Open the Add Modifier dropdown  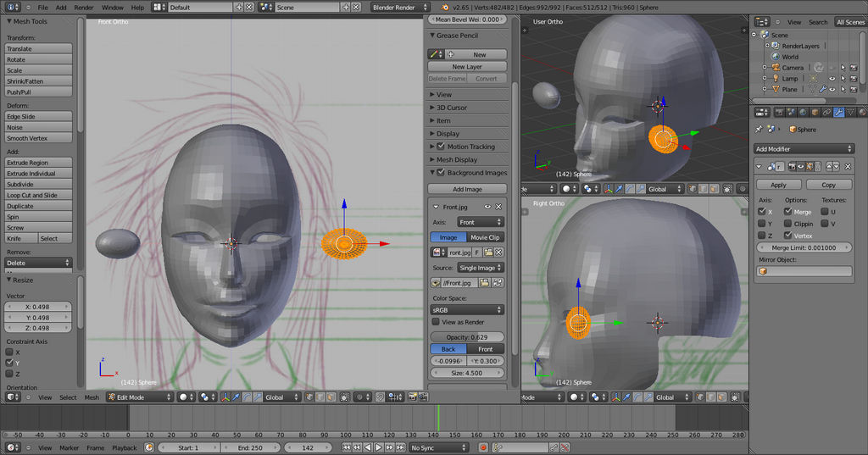click(804, 148)
